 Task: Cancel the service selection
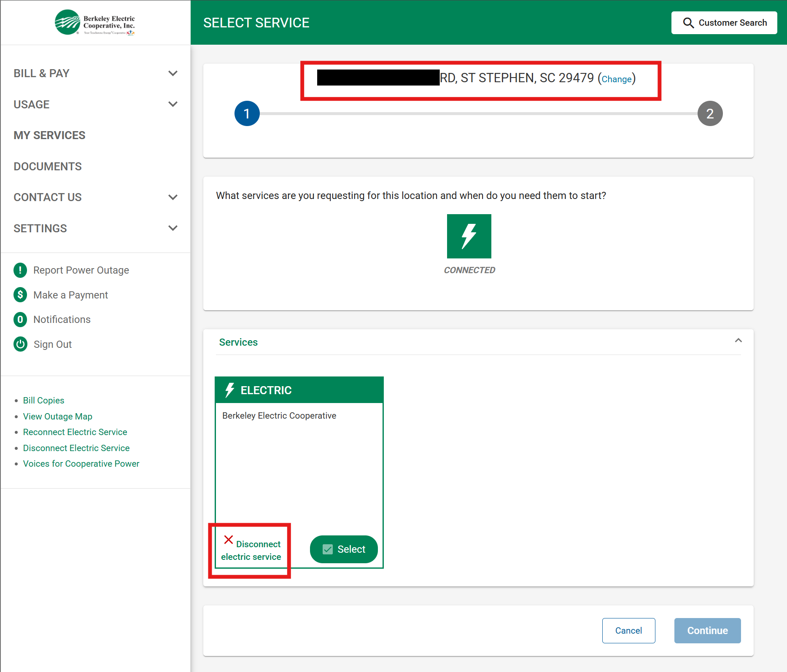click(x=628, y=631)
